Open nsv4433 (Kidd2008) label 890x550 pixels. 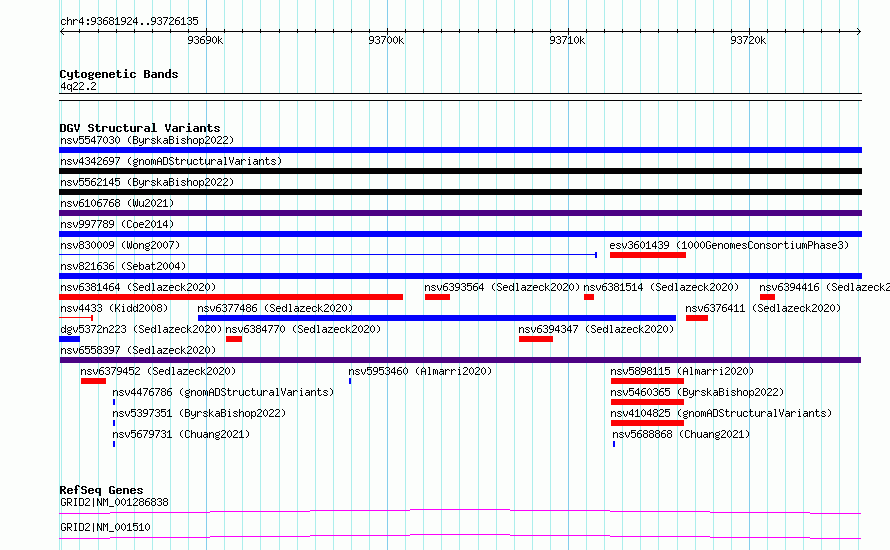[114, 308]
